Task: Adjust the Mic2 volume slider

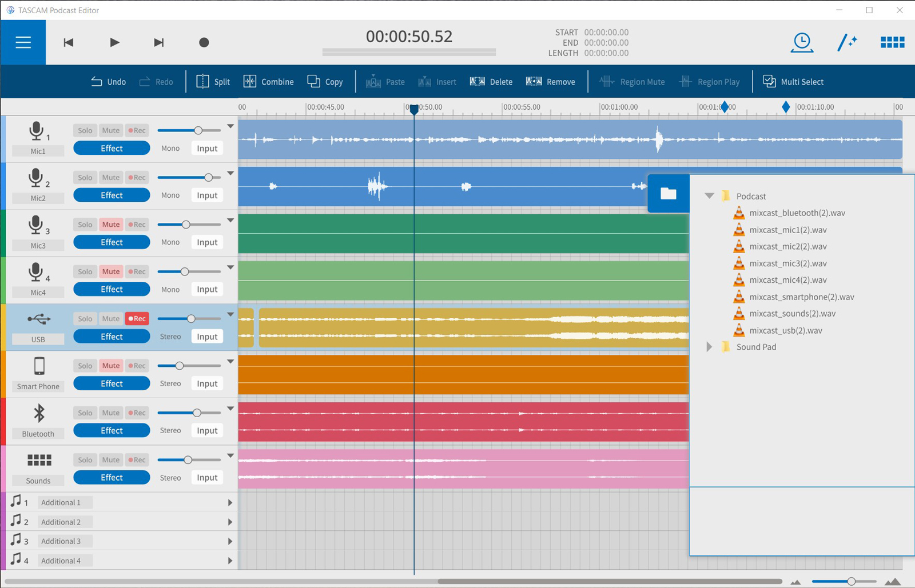Action: click(209, 178)
